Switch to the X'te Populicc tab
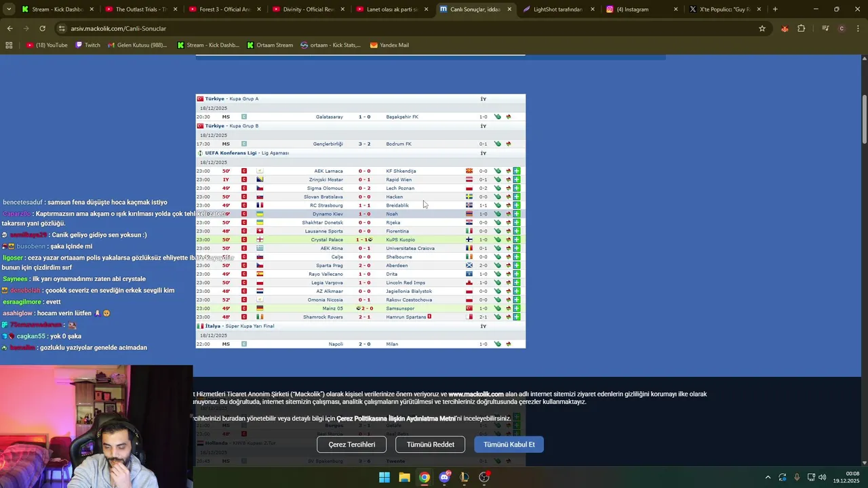The width and height of the screenshot is (868, 488). [x=726, y=9]
